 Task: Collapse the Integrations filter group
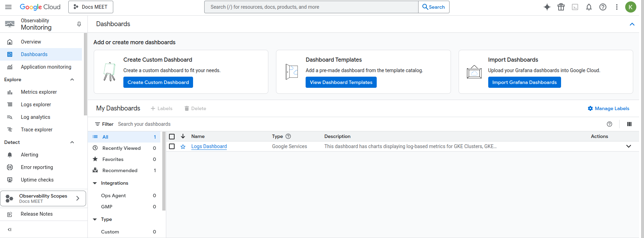[x=95, y=183]
